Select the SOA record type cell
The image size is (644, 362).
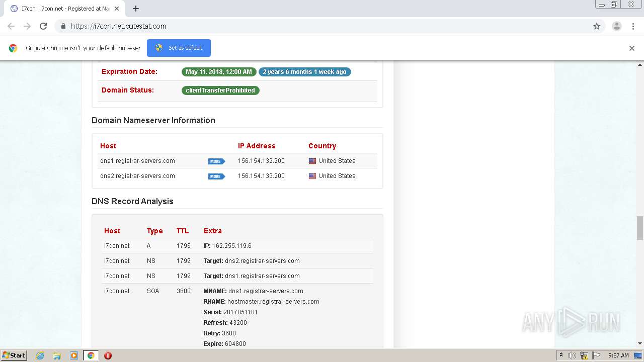[x=153, y=291]
